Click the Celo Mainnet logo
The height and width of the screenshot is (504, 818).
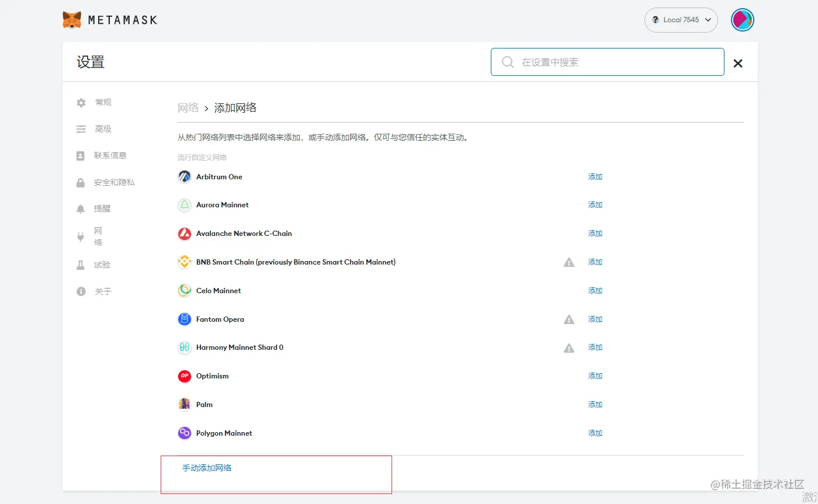(x=185, y=291)
